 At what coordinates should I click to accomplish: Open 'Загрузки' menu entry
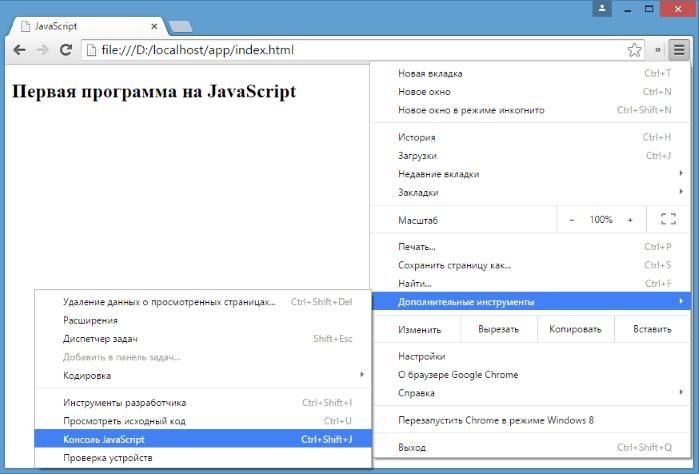530,156
